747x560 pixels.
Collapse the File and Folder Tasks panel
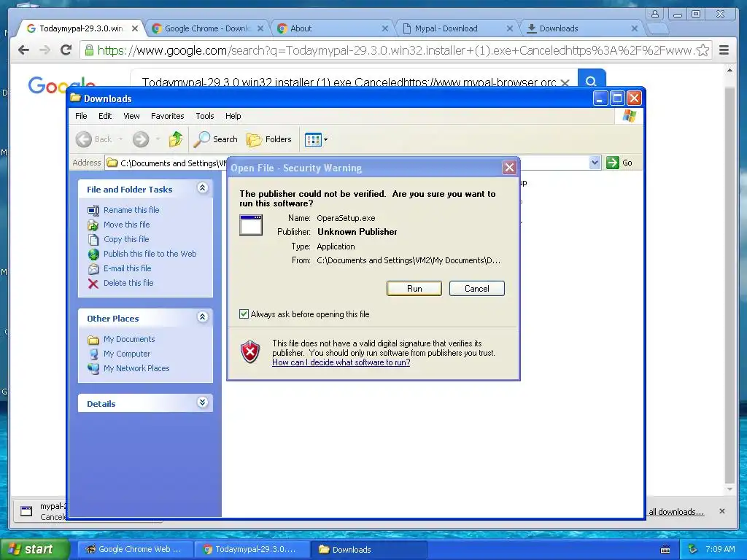coord(203,188)
